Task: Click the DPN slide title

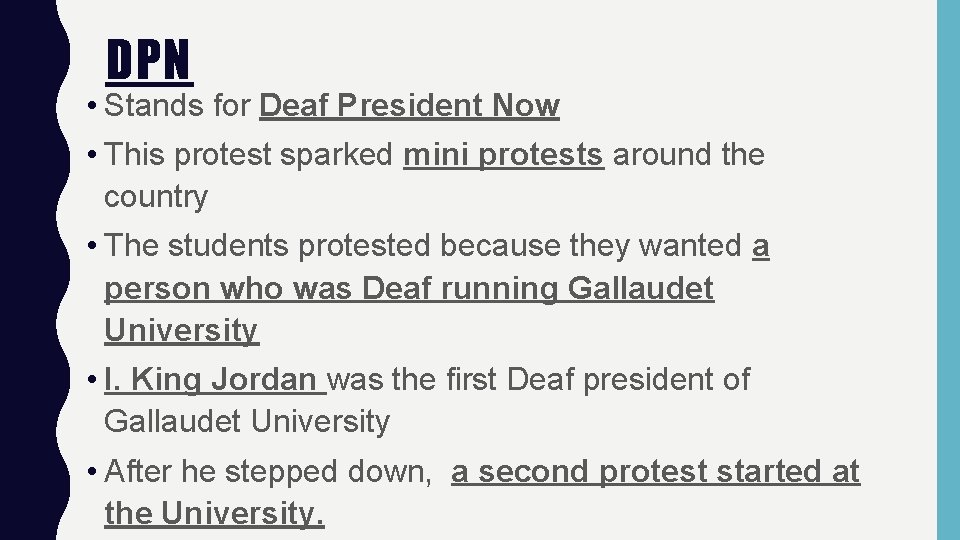Action: click(149, 61)
